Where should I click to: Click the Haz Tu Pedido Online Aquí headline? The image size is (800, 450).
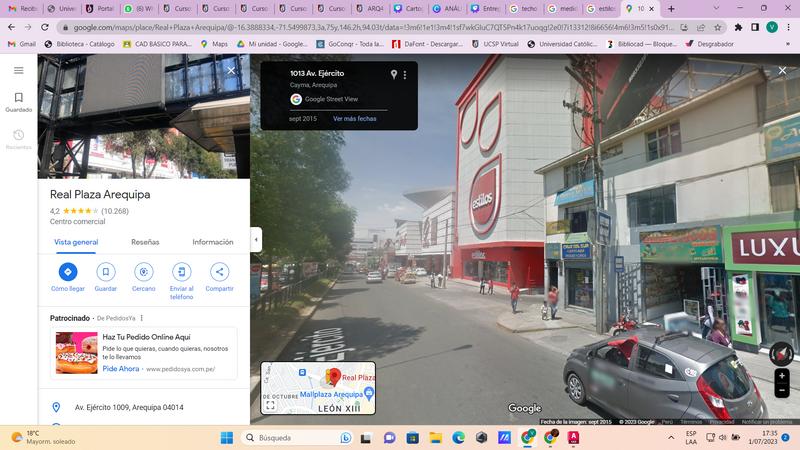(146, 337)
